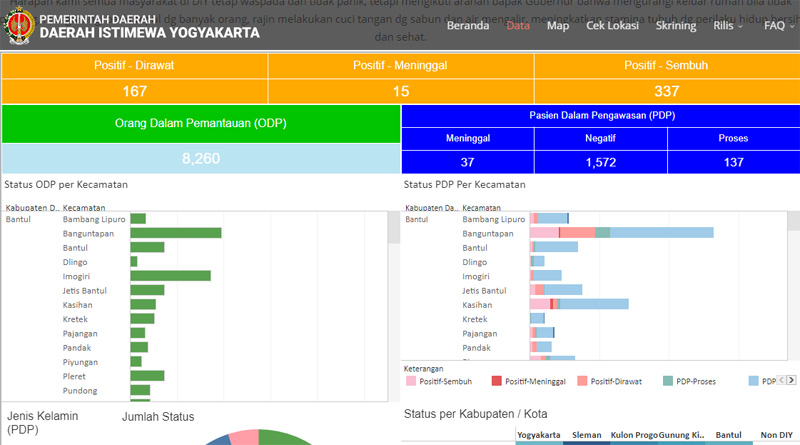Click the 167 Positif Dirawat value
Screen dimensions: 800x445
coord(134,91)
